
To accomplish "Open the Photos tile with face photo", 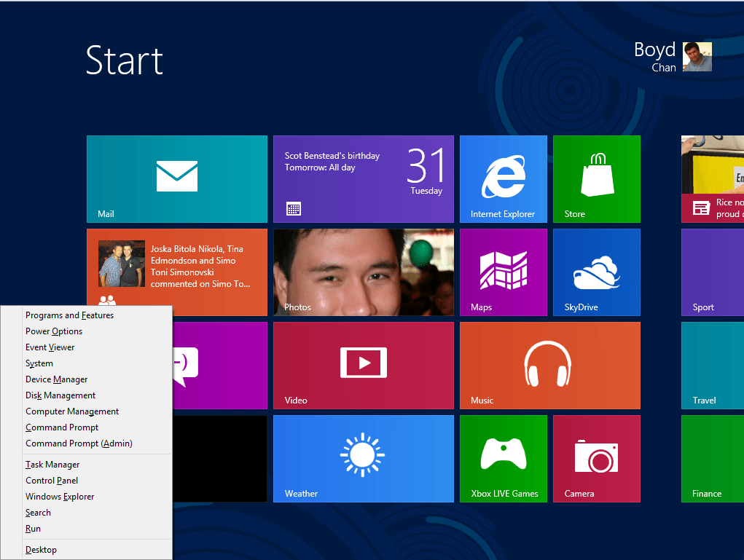I will point(364,272).
